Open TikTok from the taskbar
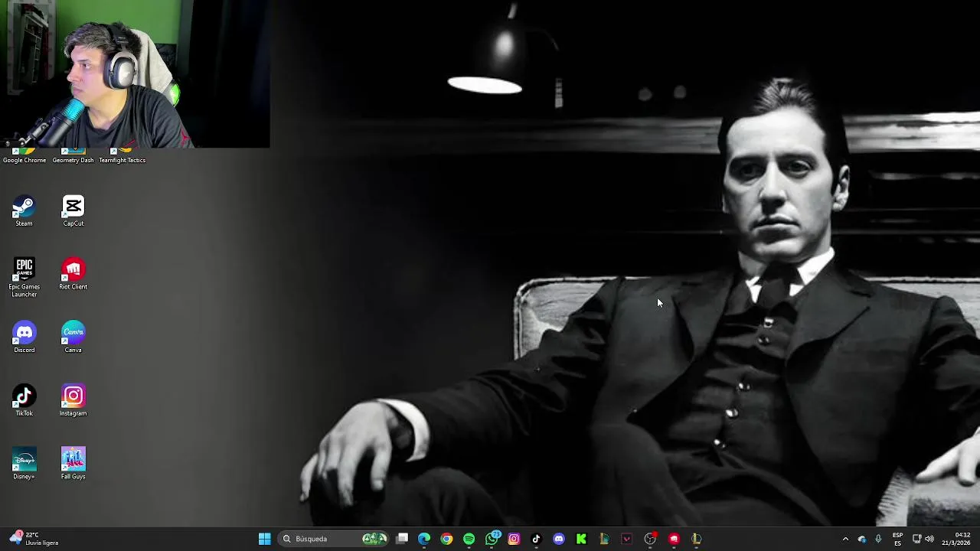Image resolution: width=980 pixels, height=551 pixels. [x=536, y=539]
